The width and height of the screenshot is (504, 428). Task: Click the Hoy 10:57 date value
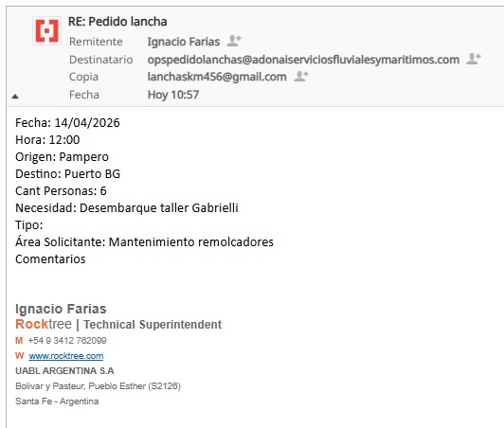[173, 95]
